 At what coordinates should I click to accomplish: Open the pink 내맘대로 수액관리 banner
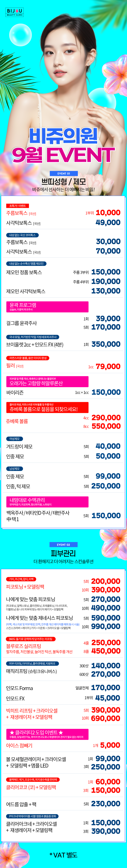[47, 502]
